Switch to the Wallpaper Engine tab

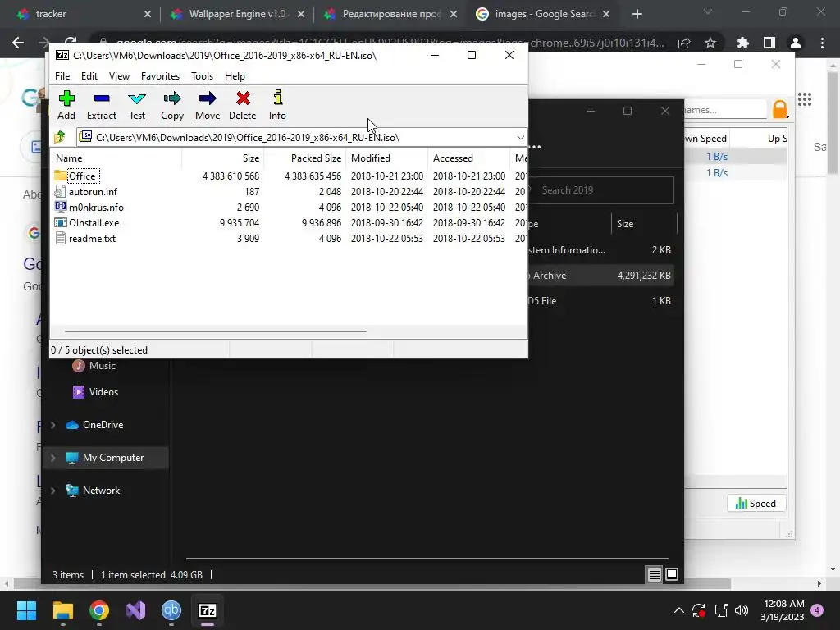(237, 14)
